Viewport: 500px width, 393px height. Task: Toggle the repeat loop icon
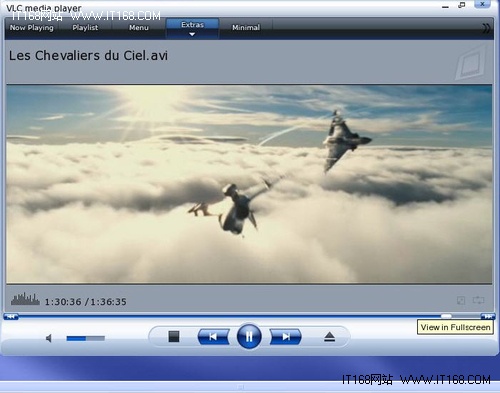click(478, 300)
